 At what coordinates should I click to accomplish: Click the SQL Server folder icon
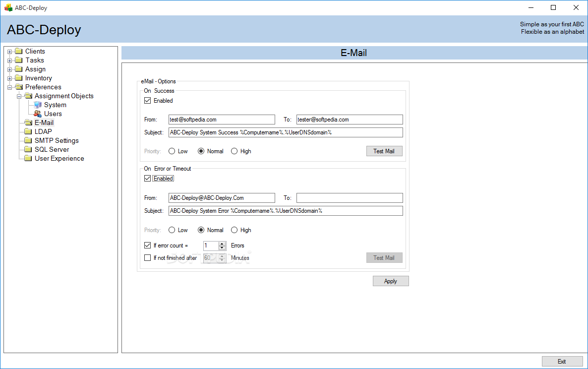click(28, 150)
